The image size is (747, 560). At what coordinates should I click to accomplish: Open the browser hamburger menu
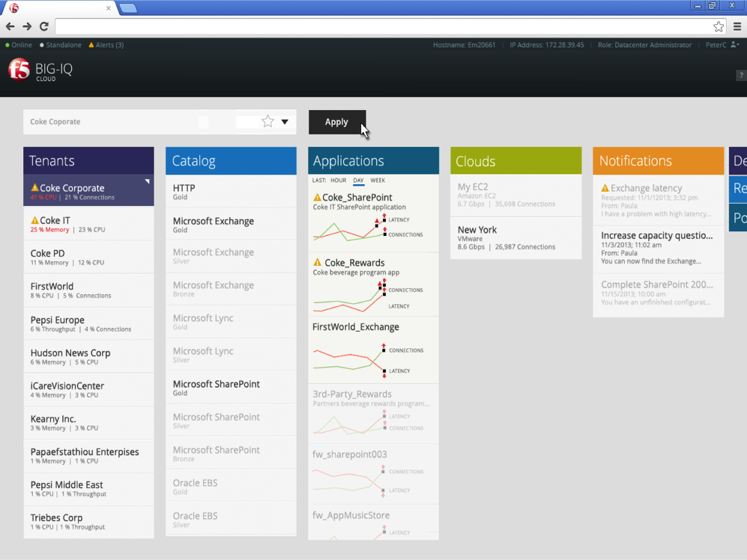737,26
